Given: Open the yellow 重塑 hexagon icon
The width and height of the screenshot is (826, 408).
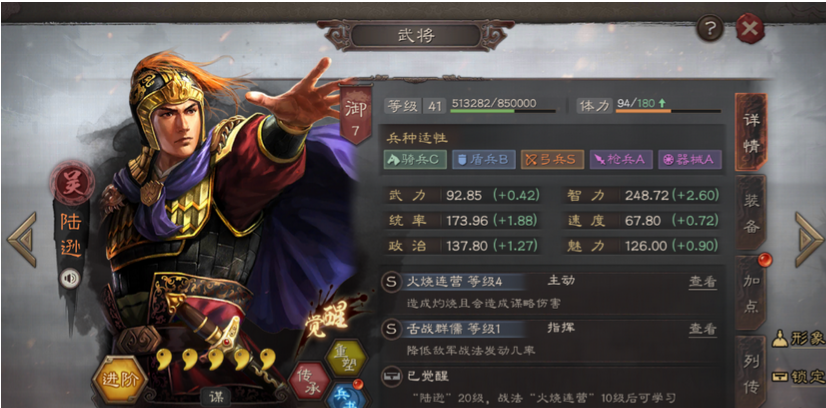Looking at the screenshot, I should click(346, 358).
